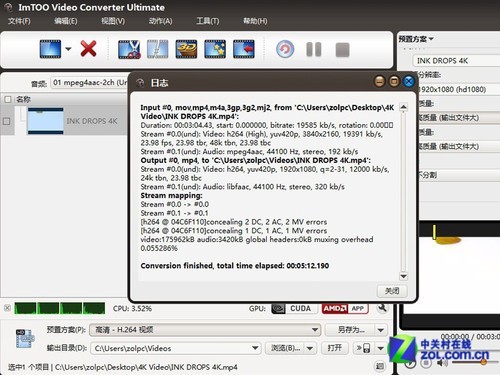
Task: Click the Add File filmstrip icon
Action: point(50,49)
